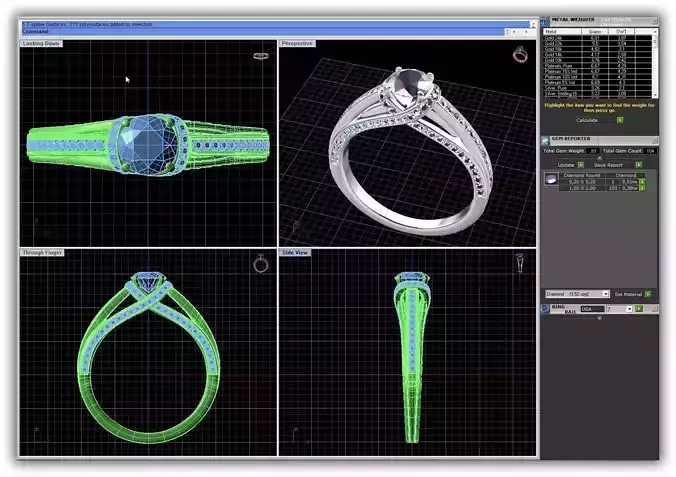Click ring thumbnail icon in Perspective viewport
Screen dimensions: 676x477
[x=520, y=54]
